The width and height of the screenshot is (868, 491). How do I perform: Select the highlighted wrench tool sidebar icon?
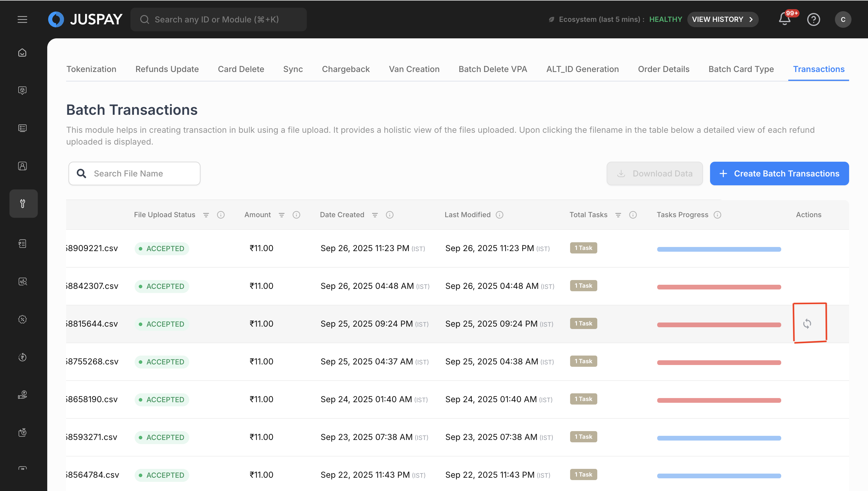(x=23, y=203)
